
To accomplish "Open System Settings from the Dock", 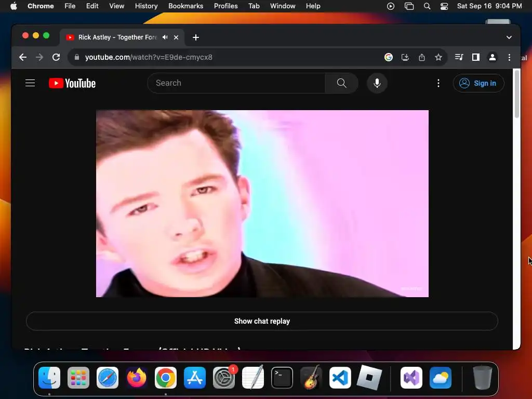I will coord(224,378).
